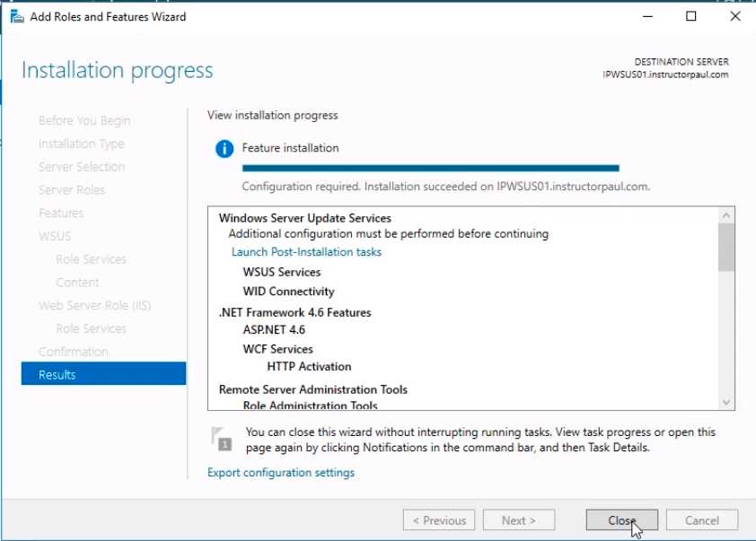Click the Previous button

tap(439, 520)
